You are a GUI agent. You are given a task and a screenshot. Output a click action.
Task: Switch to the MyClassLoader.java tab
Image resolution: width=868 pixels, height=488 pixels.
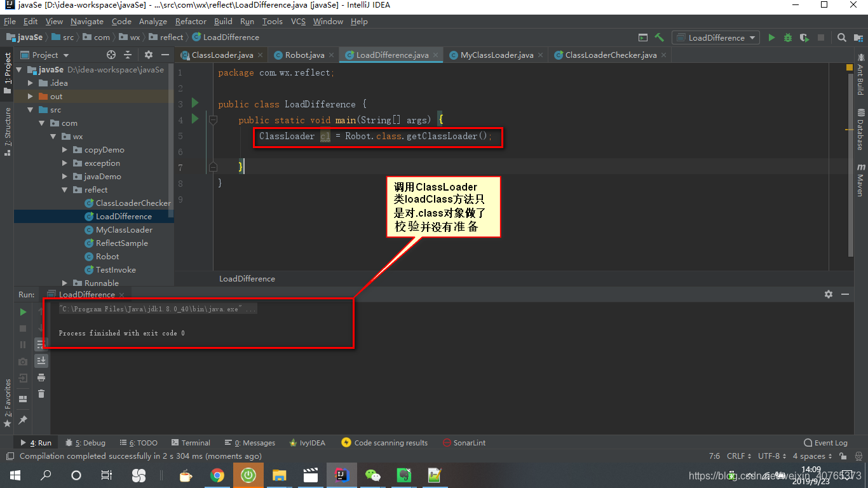[x=497, y=55]
